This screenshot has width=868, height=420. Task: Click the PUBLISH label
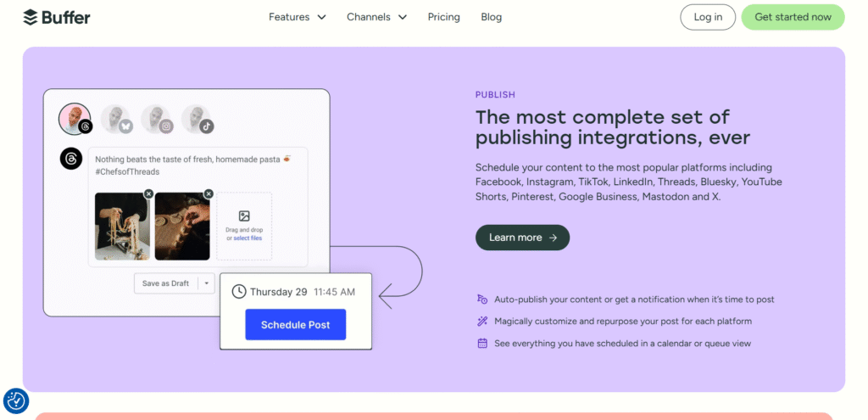tap(495, 95)
